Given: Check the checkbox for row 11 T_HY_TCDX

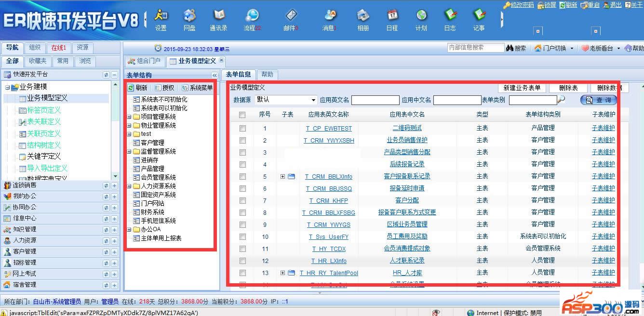Looking at the screenshot, I should click(242, 249).
